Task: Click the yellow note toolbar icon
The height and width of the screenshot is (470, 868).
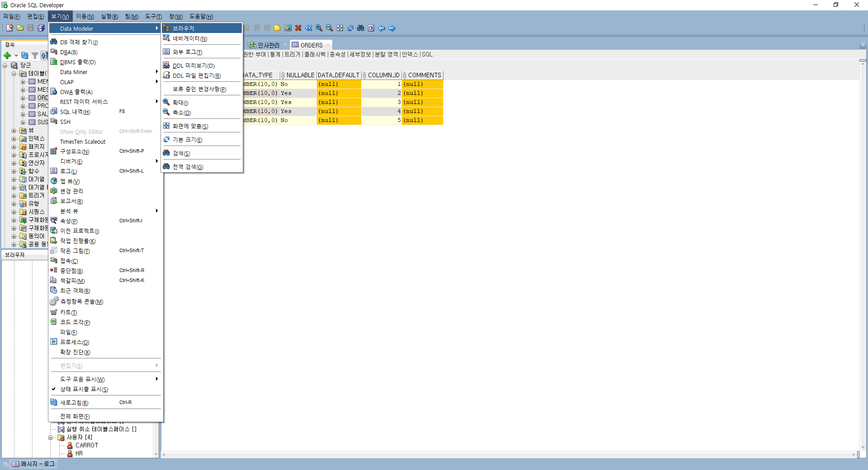Action: [x=277, y=28]
